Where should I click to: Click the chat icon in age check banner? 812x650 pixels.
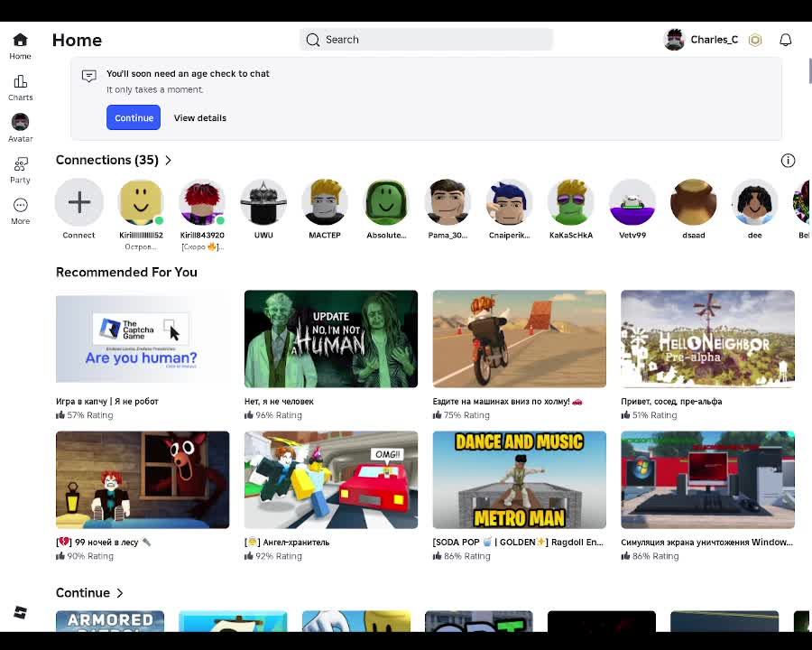[x=89, y=76]
